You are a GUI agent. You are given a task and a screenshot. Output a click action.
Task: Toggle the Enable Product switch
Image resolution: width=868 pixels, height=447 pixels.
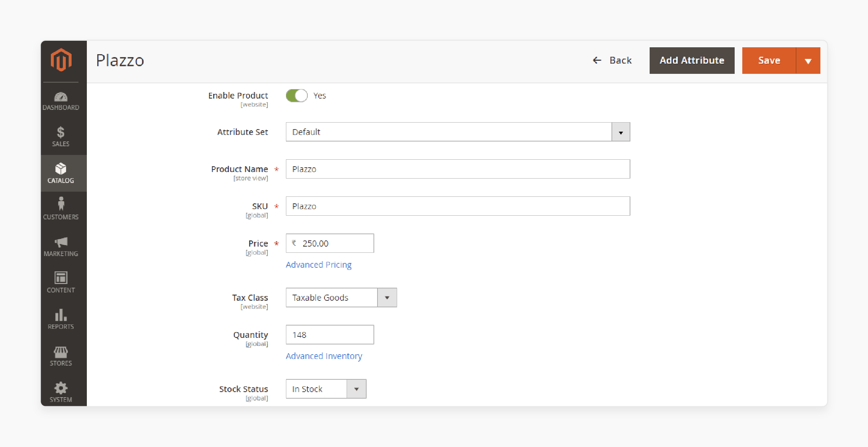[296, 96]
